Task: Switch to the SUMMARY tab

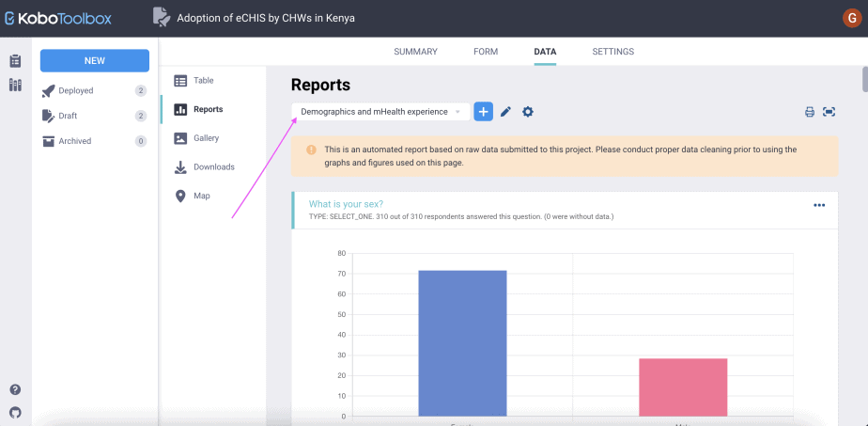Action: point(415,52)
